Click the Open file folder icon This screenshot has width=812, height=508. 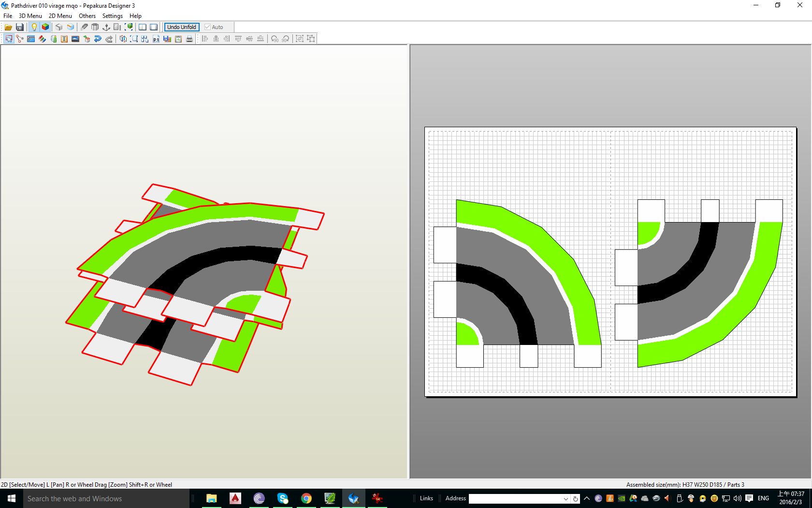click(x=8, y=27)
